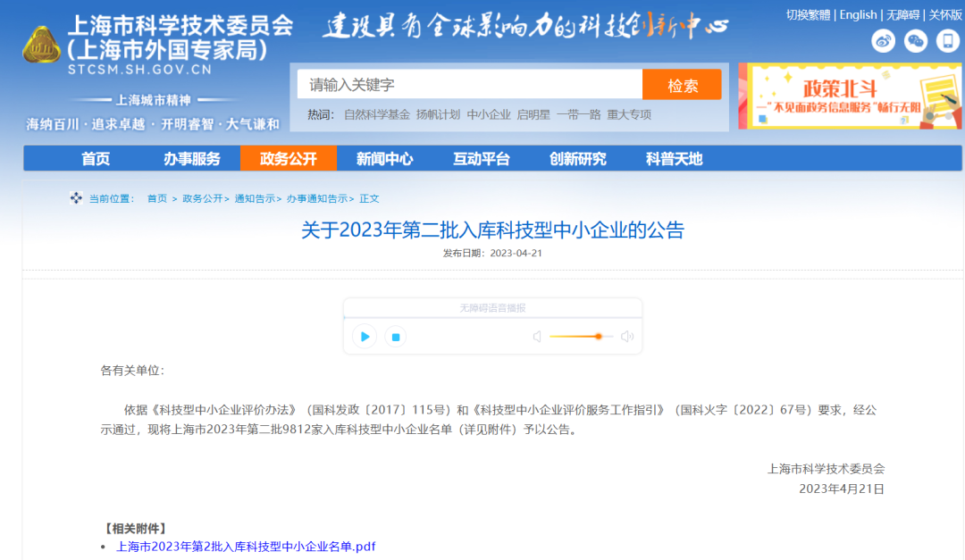Raise volume via the right speaker icon

tap(627, 336)
